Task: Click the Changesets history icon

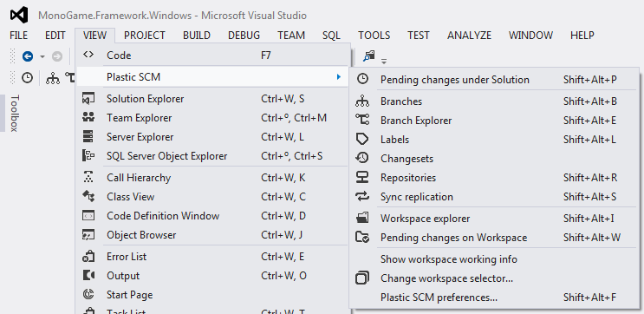Action: tap(362, 158)
